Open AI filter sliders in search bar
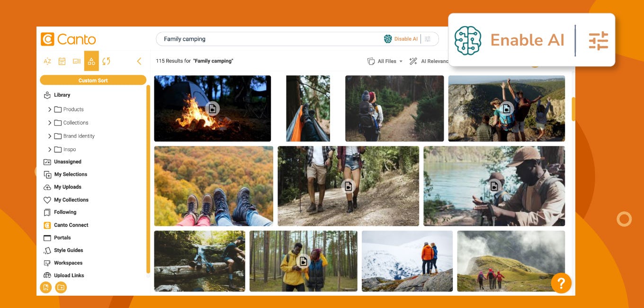644x308 pixels. 428,39
